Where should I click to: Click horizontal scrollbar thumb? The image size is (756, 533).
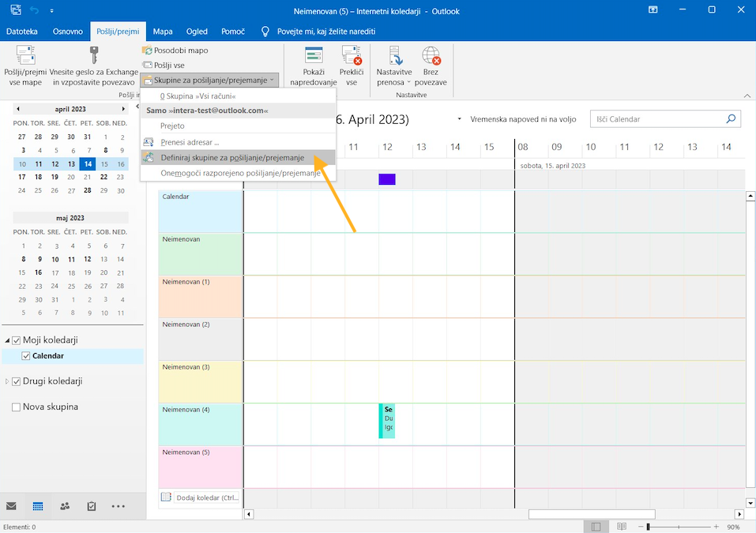point(592,514)
